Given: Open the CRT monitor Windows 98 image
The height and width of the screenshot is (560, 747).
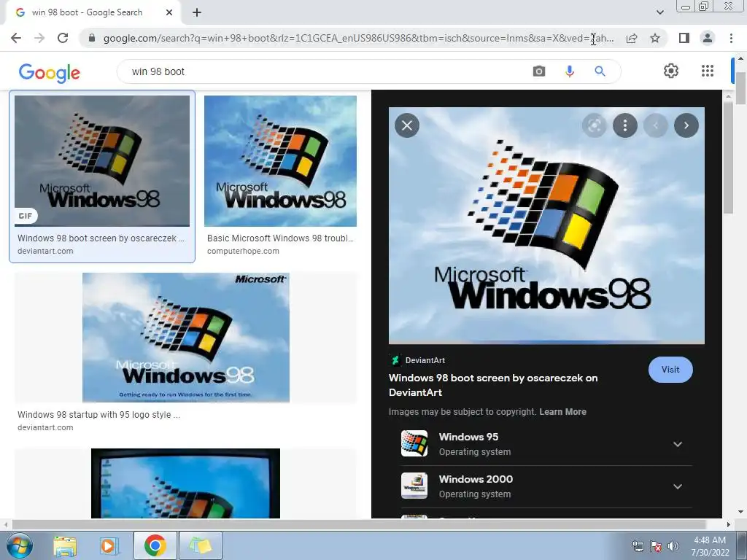Looking at the screenshot, I should pos(185,483).
